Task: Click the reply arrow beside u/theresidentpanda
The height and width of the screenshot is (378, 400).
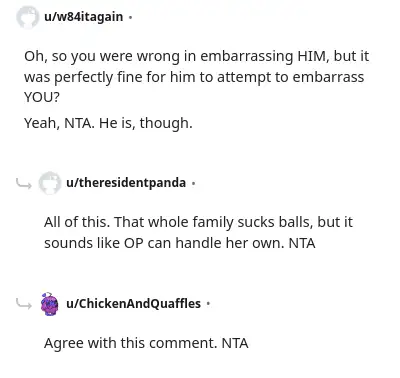Action: click(x=24, y=183)
